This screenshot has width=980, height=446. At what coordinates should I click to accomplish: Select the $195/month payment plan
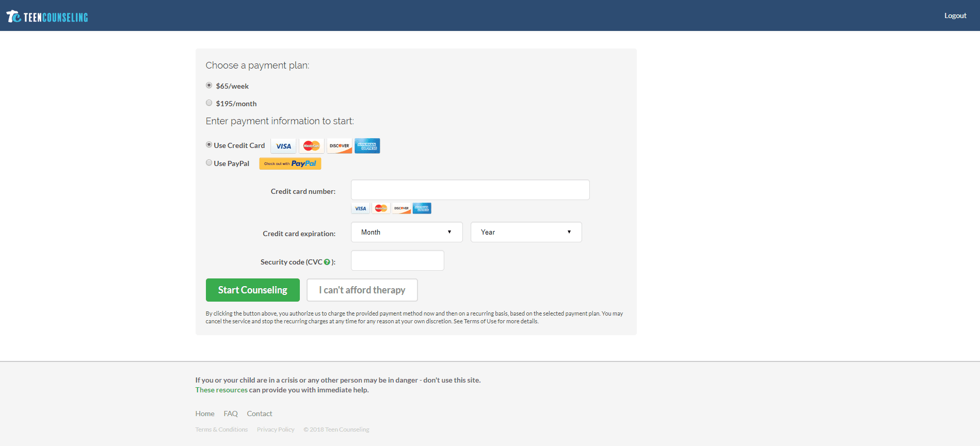pos(209,103)
